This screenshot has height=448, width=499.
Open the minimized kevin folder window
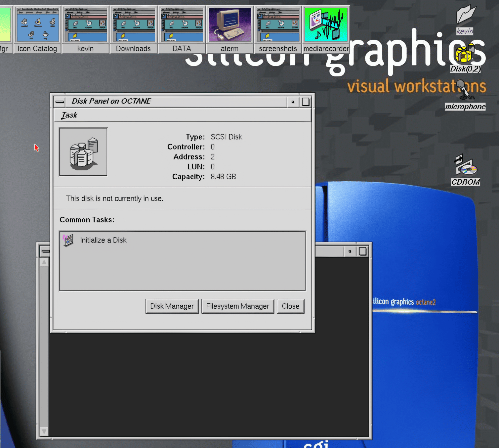pos(85,29)
